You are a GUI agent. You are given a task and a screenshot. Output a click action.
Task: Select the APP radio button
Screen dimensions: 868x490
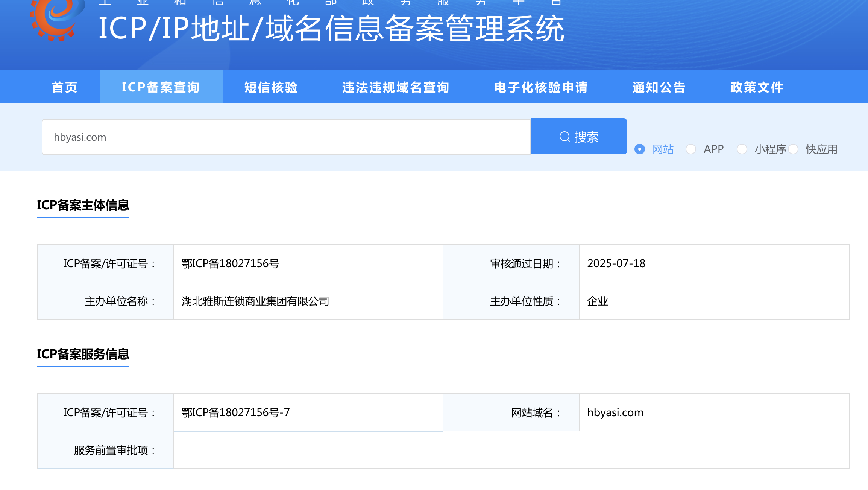point(690,149)
